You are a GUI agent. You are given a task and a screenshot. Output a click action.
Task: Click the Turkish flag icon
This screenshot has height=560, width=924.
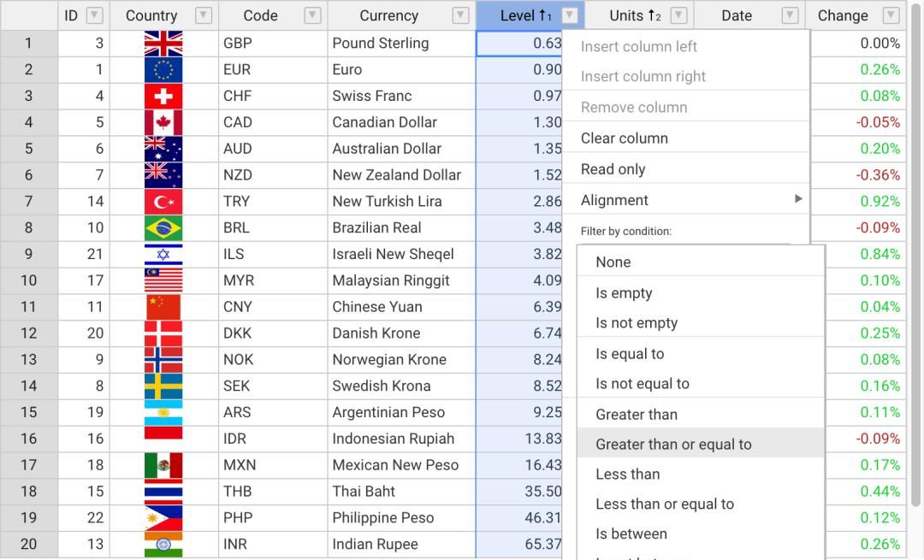coord(163,202)
